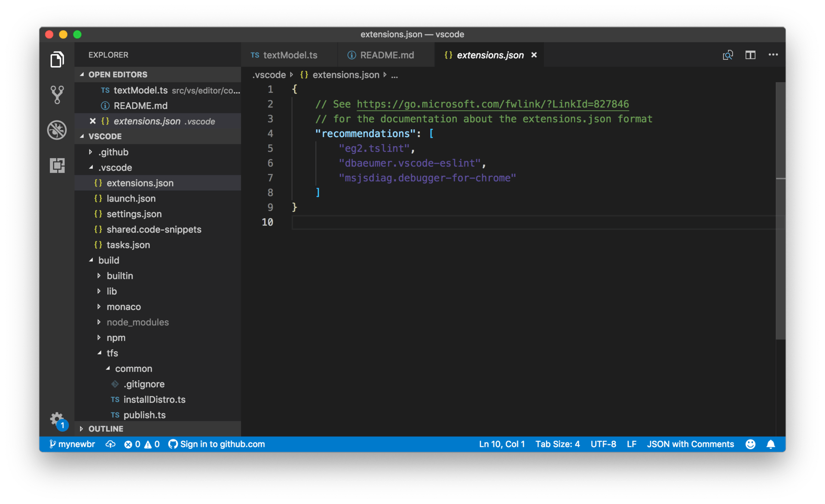Image resolution: width=825 pixels, height=504 pixels.
Task: Switch to the README.md tab
Action: click(x=386, y=55)
